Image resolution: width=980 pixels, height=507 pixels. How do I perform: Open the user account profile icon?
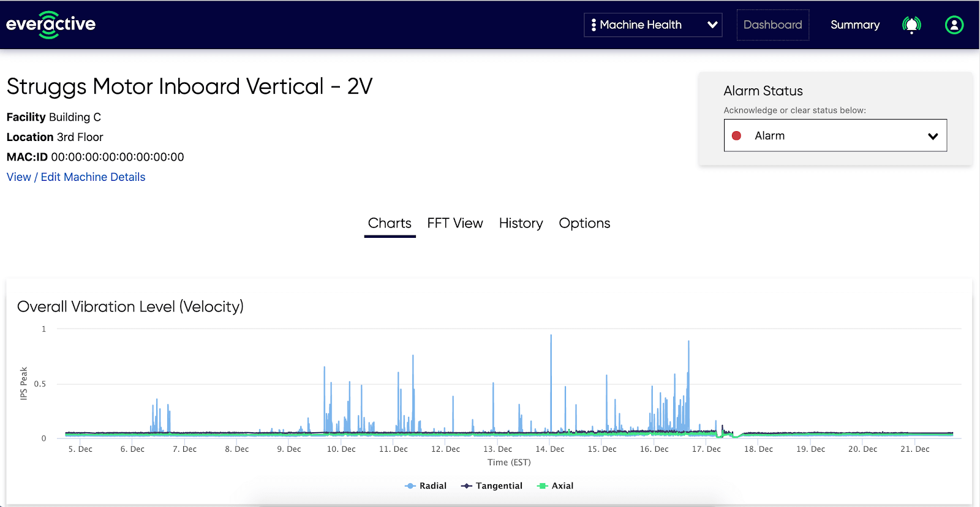(954, 25)
